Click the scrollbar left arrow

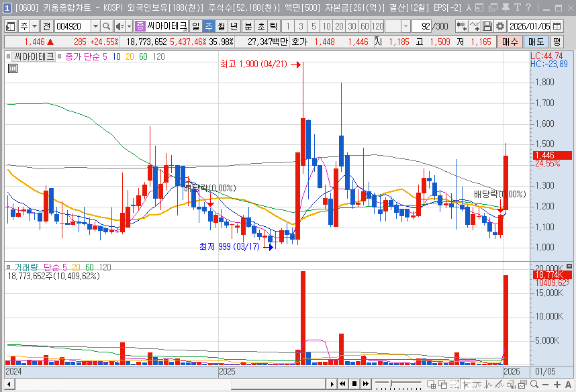tap(9, 385)
